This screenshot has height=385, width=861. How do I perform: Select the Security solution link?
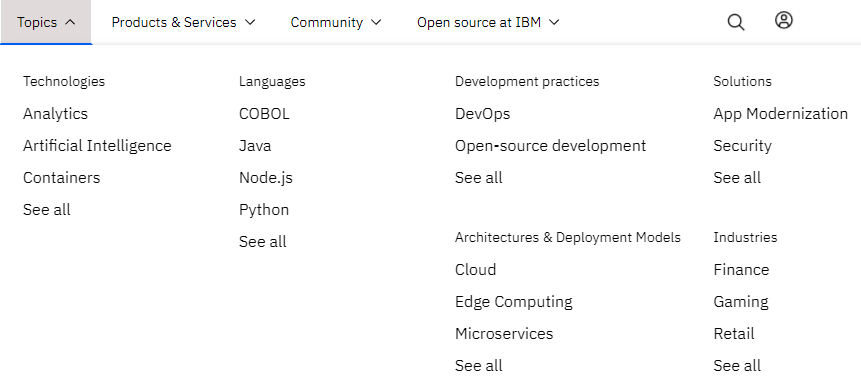(742, 146)
